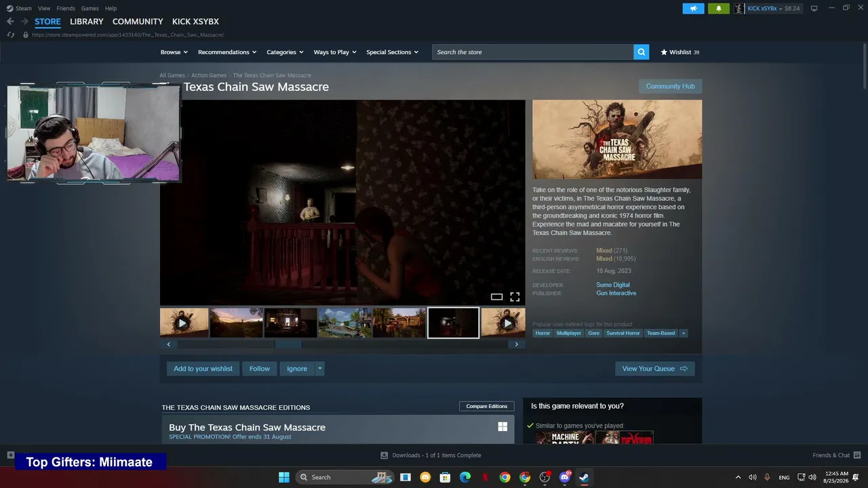
Task: Click the Windows taskbar Search box
Action: pos(345,477)
